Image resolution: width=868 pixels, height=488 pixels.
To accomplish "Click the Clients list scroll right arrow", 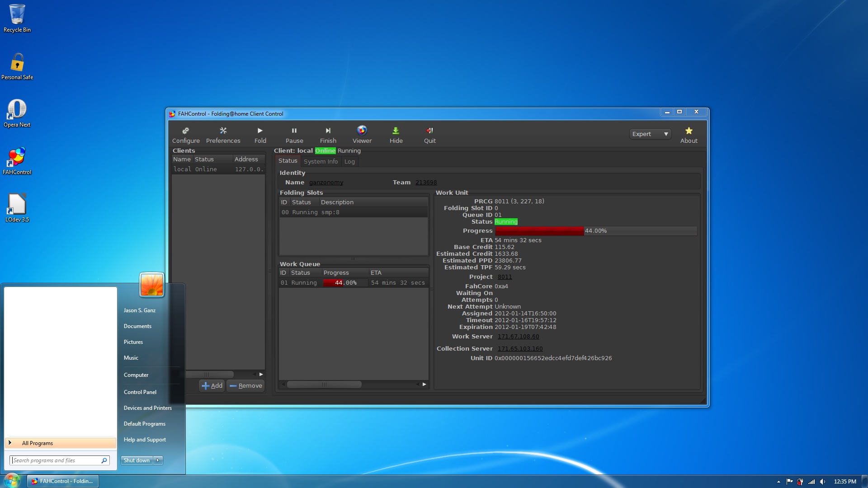I will click(261, 375).
